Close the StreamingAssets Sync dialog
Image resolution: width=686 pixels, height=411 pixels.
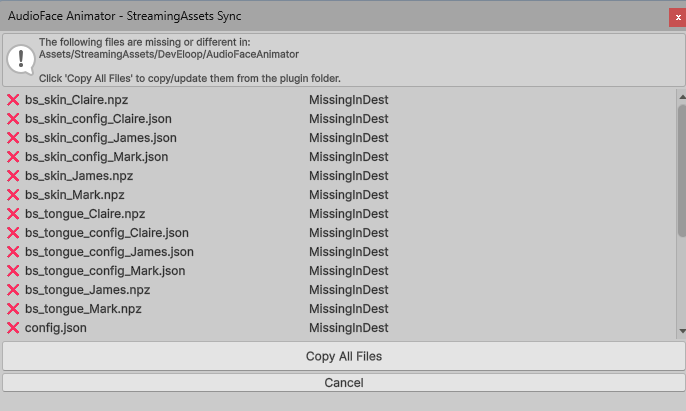tap(678, 18)
